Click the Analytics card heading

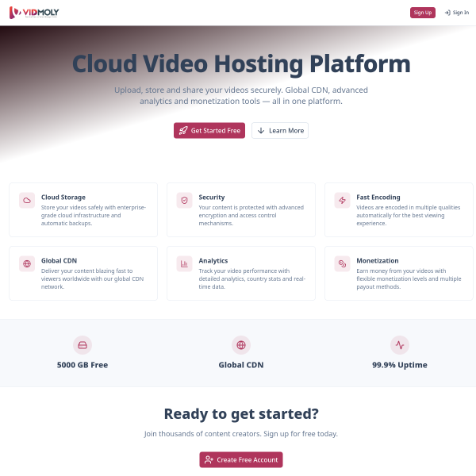point(213,261)
